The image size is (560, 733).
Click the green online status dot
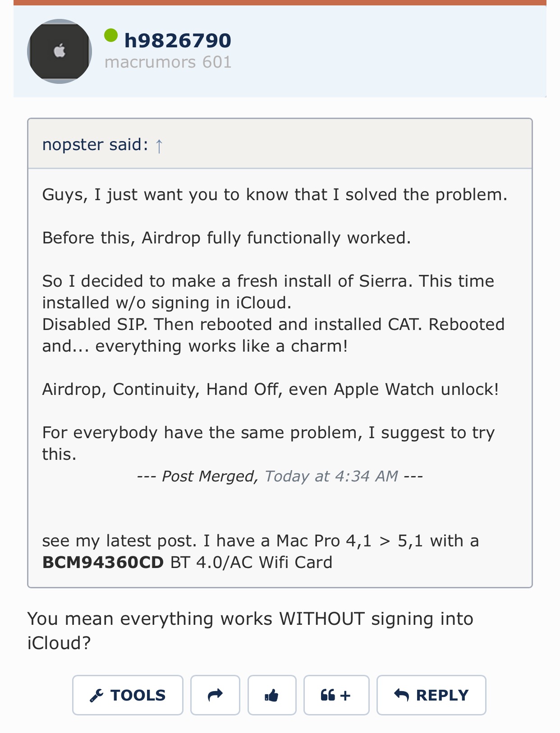point(111,36)
